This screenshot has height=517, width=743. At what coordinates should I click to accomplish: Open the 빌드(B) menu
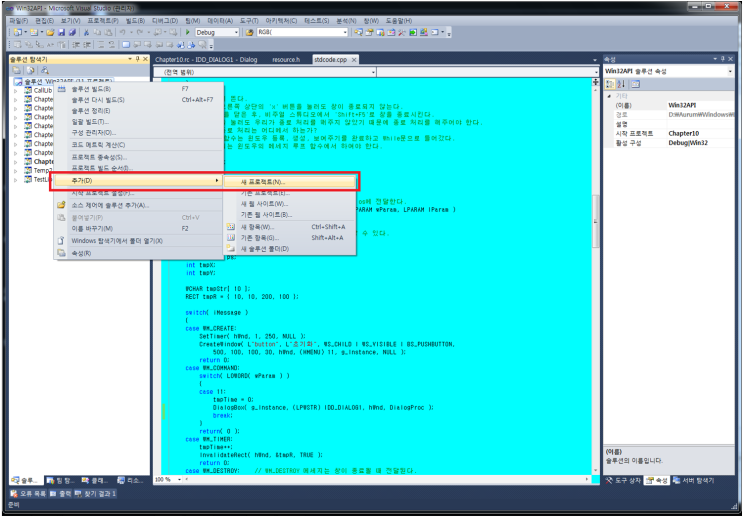pos(136,21)
